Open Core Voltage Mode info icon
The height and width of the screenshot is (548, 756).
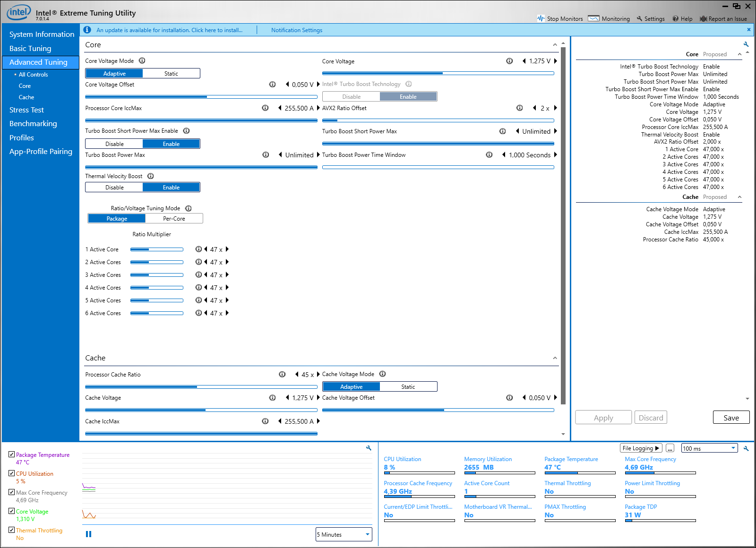142,60
